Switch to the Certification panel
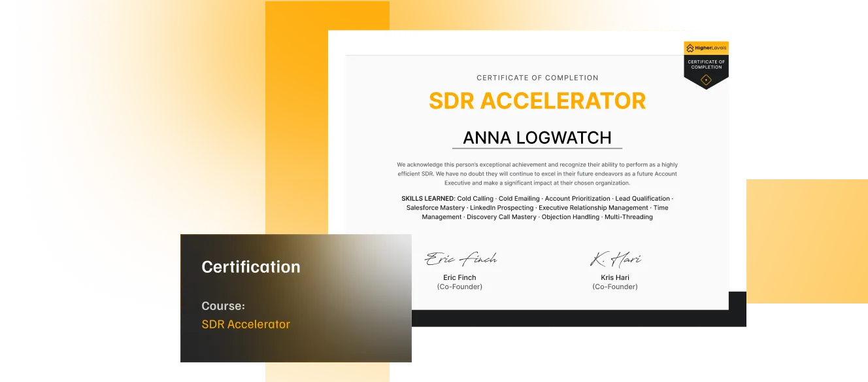The width and height of the screenshot is (868, 382). [x=251, y=267]
